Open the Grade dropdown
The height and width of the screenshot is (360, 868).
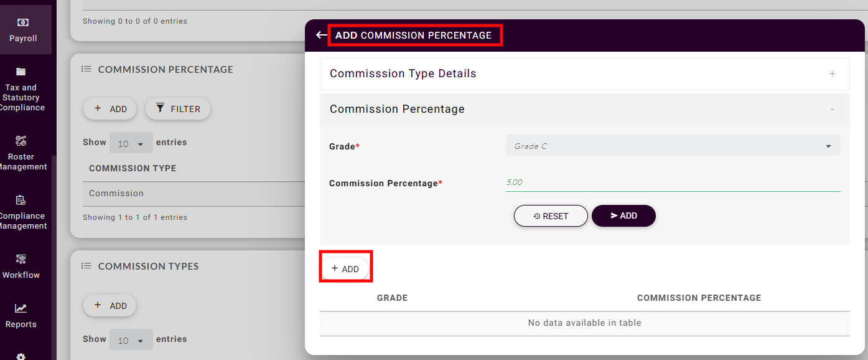coord(673,146)
